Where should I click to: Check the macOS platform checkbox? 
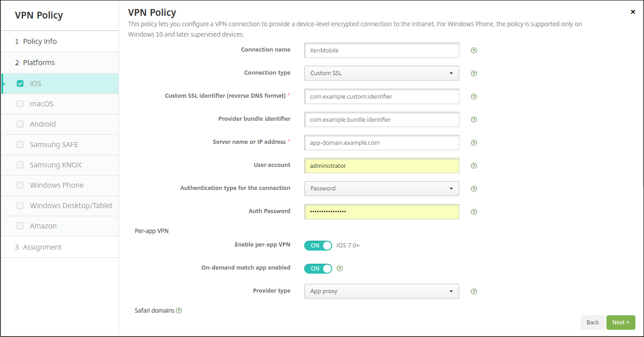coord(20,104)
